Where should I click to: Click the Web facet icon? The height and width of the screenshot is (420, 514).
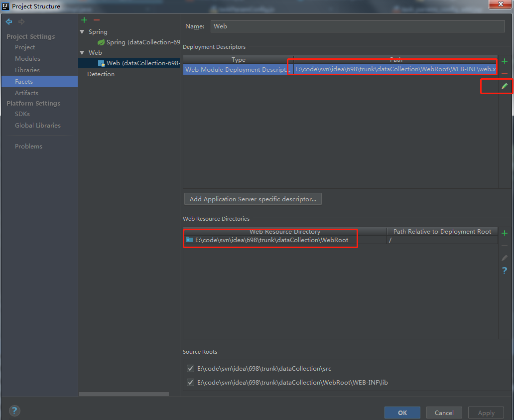(101, 63)
